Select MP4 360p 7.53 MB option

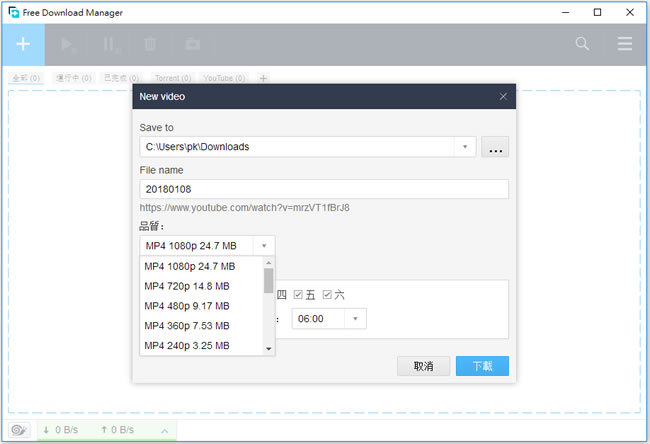(201, 326)
